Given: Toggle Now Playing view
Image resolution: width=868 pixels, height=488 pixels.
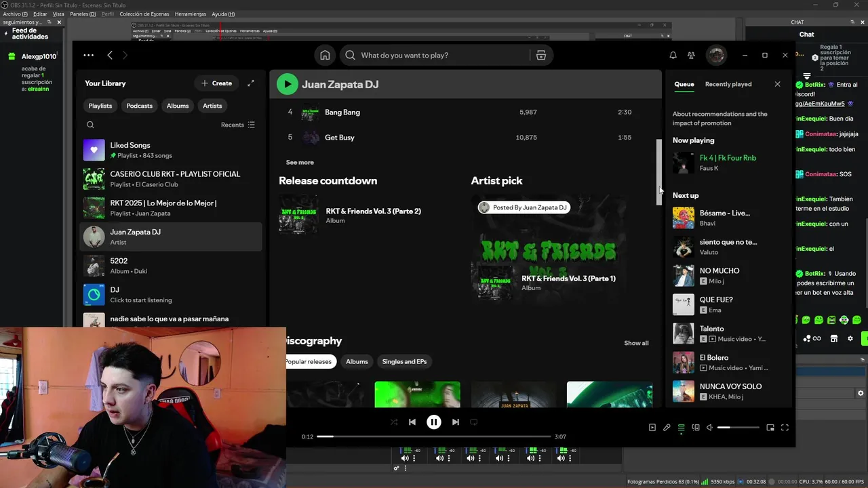Looking at the screenshot, I should click(x=652, y=428).
